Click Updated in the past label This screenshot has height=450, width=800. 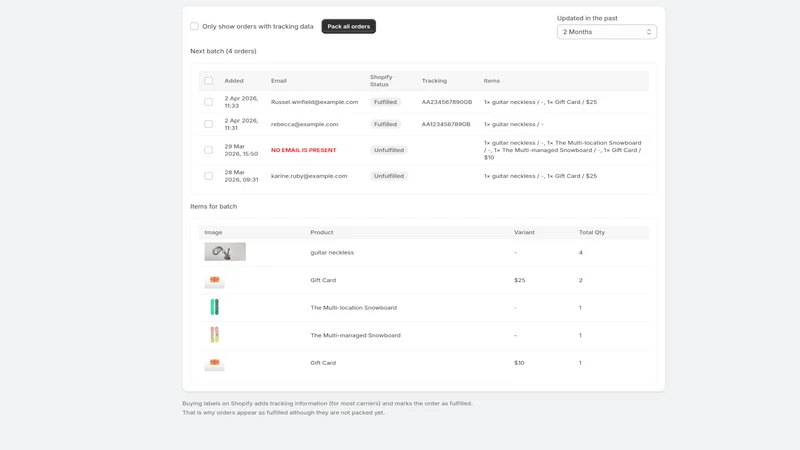coord(587,18)
